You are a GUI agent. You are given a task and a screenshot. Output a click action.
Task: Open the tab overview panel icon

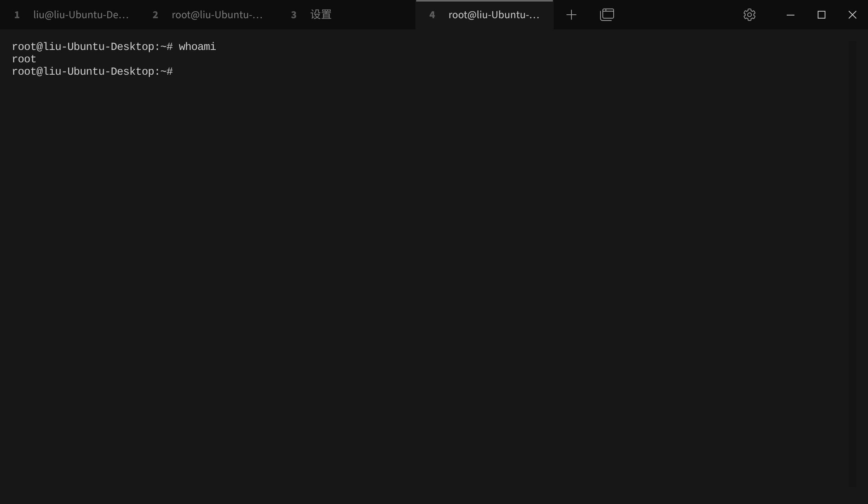(607, 15)
